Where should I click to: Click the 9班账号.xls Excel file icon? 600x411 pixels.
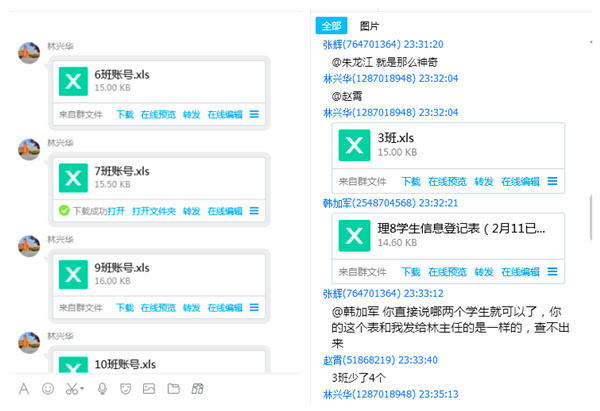tap(73, 274)
